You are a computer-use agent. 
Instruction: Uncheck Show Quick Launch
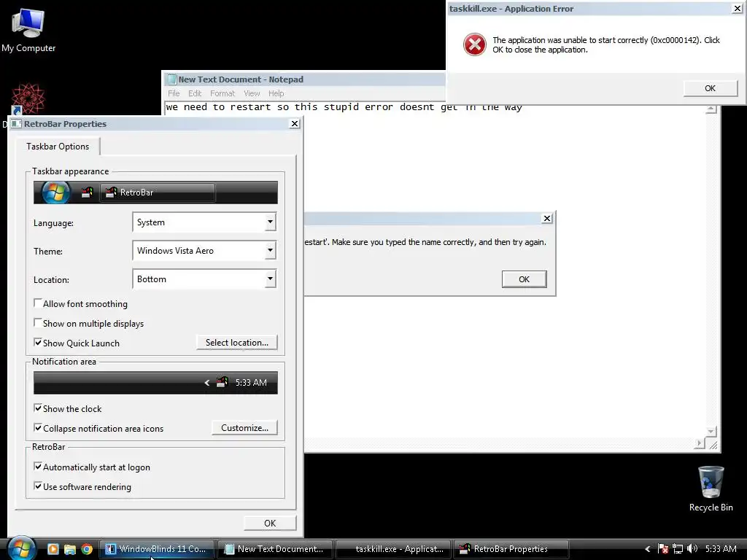[38, 343]
